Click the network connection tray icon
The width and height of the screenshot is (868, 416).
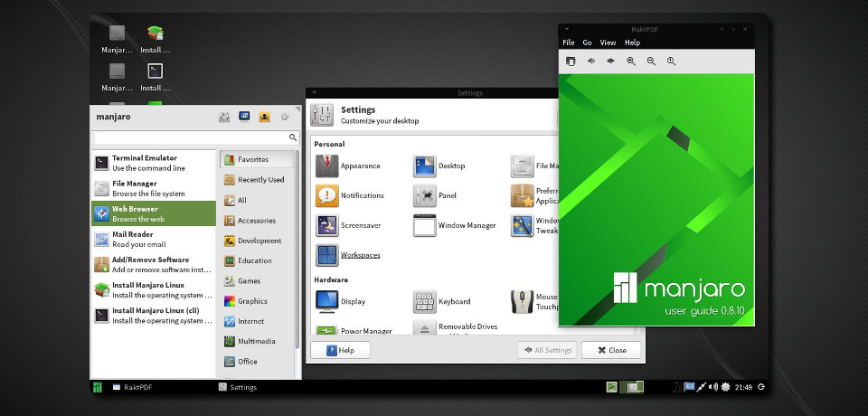point(701,387)
